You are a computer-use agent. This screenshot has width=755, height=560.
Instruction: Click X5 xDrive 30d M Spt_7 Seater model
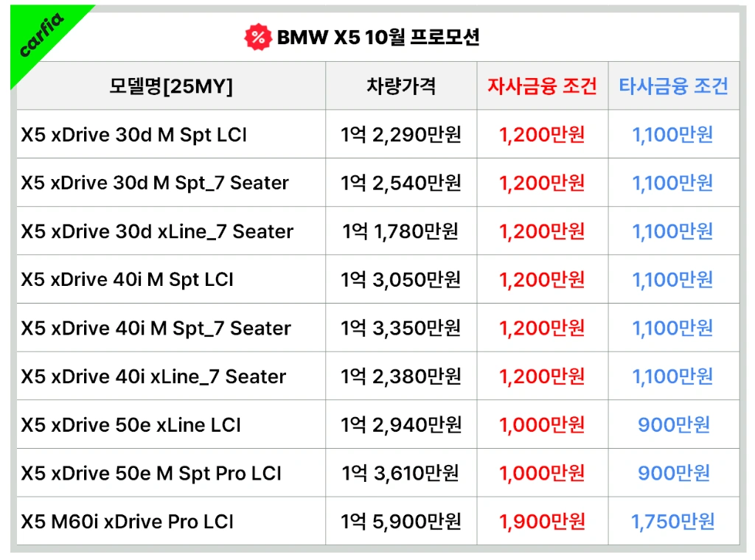point(155,183)
